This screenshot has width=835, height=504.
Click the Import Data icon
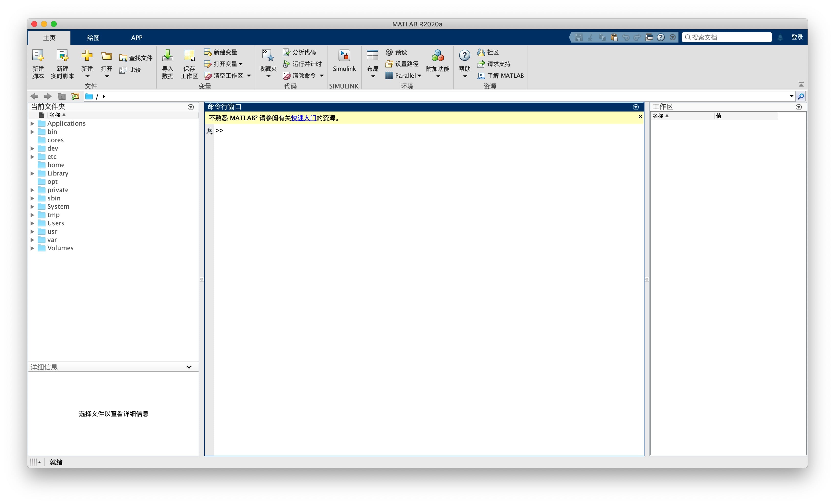click(x=167, y=55)
